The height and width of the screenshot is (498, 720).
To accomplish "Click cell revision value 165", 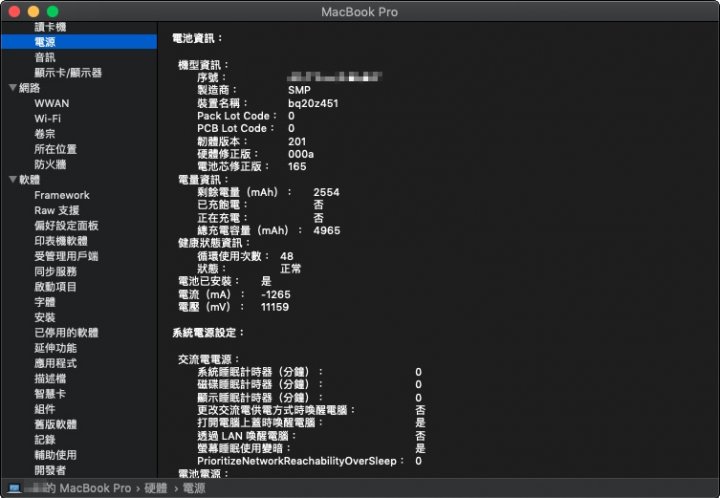I will [x=297, y=166].
